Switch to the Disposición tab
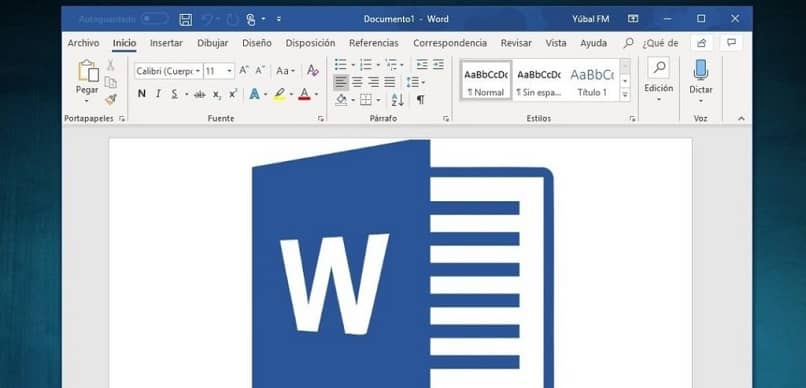Image resolution: width=806 pixels, height=388 pixels. 310,43
